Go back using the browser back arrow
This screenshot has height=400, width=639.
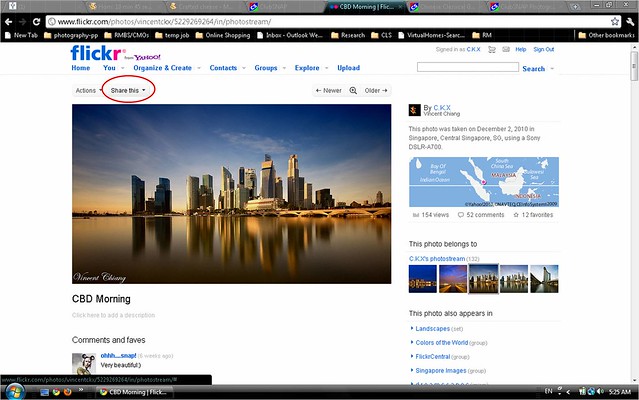tap(9, 22)
